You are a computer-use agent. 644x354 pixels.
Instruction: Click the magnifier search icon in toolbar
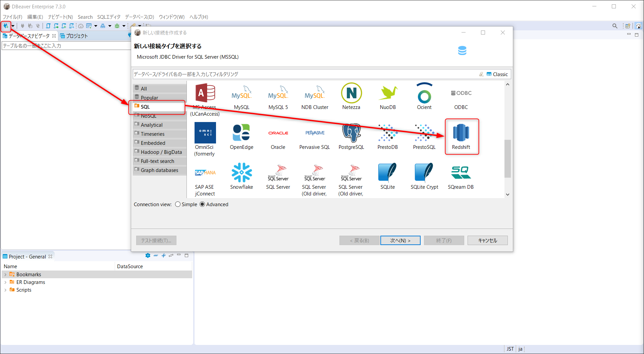pyautogui.click(x=615, y=26)
